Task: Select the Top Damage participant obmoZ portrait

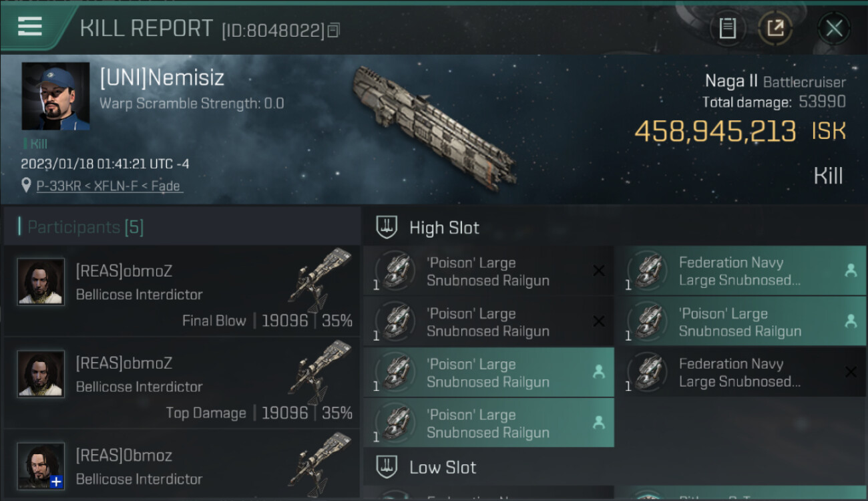Action: click(41, 374)
